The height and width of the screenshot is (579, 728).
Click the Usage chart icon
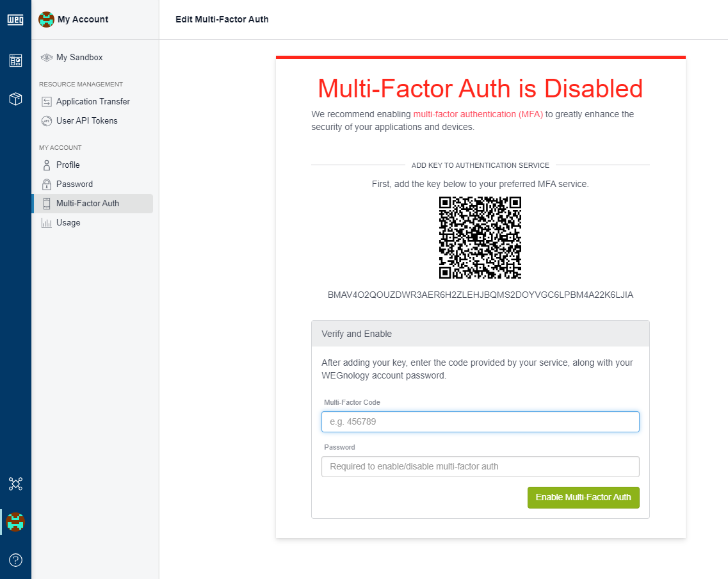tap(47, 223)
